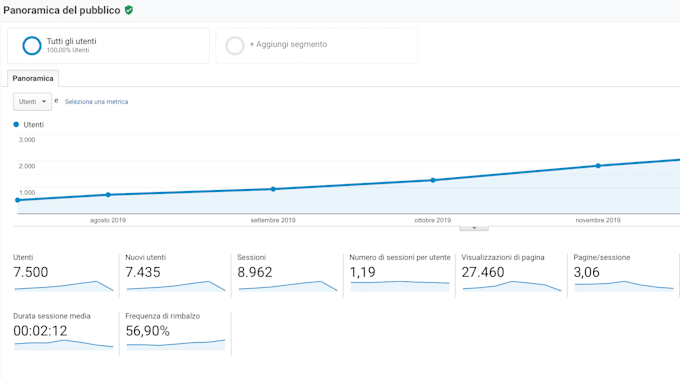
Task: Select the Tutti gli utenti segment
Action: click(108, 46)
